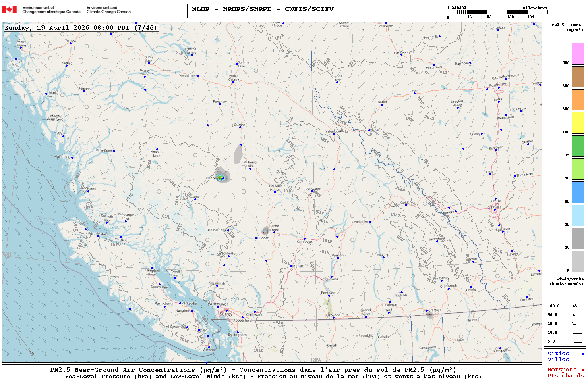
Task: Click the kilometers scale bar
Action: click(x=497, y=12)
